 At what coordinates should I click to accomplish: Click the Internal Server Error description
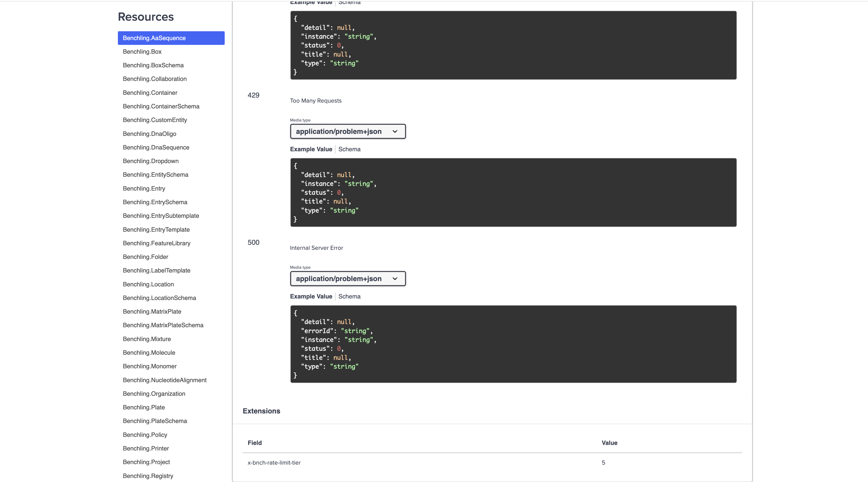pos(316,248)
